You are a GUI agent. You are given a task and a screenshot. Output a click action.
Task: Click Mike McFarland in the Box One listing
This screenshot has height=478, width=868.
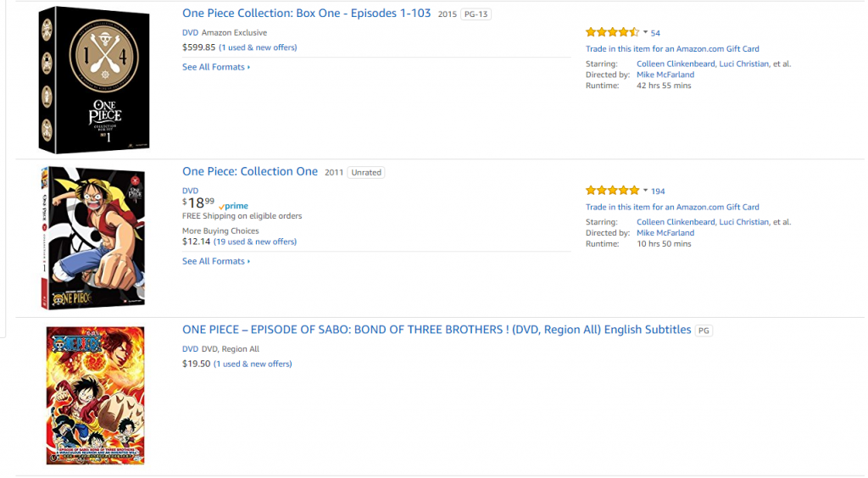point(665,75)
